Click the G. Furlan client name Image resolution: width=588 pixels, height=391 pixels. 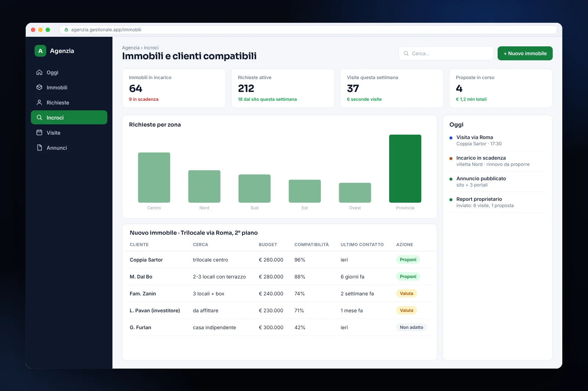point(140,327)
